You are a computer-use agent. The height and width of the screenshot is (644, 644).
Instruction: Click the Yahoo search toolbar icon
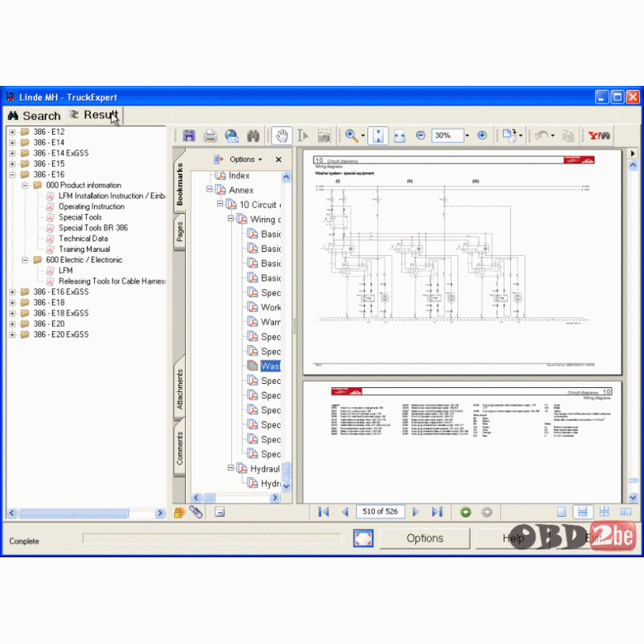pyautogui.click(x=599, y=135)
